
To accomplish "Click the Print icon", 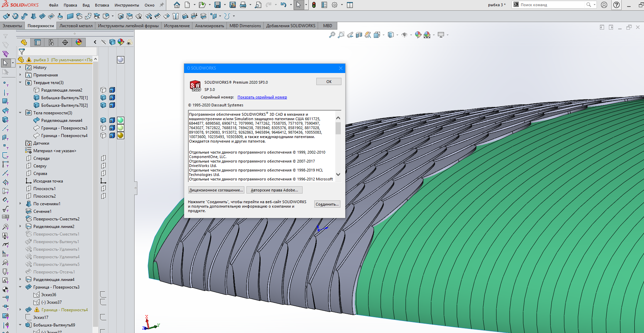I will [x=243, y=5].
